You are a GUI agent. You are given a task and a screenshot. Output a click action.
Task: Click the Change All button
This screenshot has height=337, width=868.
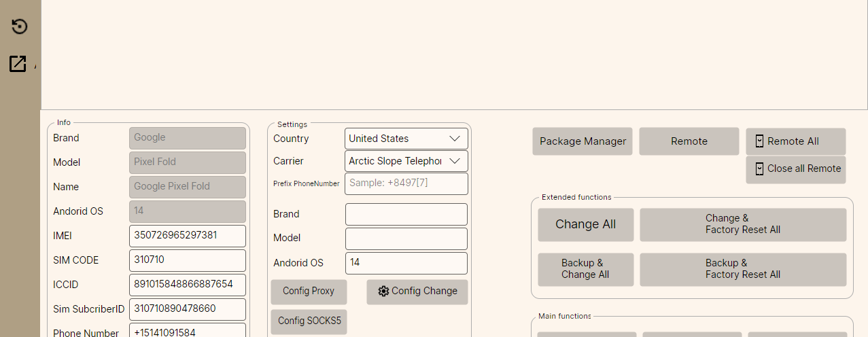585,224
